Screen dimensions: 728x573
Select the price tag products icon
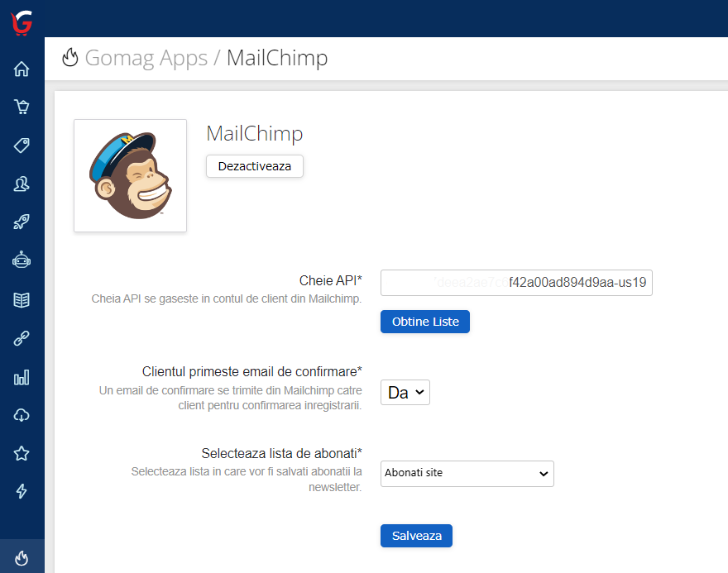(x=22, y=146)
